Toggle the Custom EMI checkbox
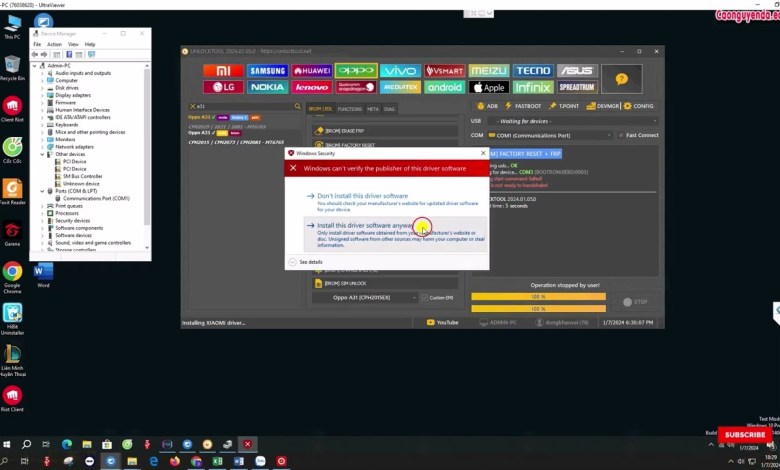 [424, 297]
